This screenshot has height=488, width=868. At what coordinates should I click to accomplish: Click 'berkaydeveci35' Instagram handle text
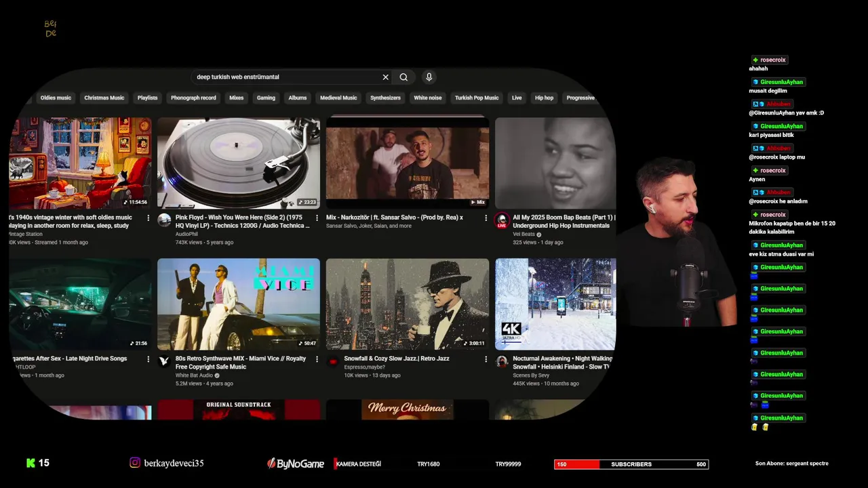174,463
